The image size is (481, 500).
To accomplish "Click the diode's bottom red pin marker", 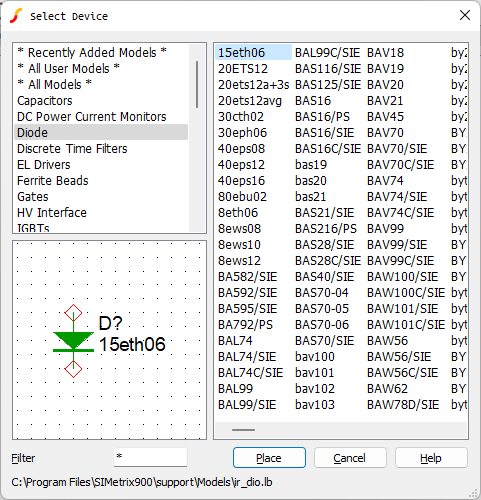I will (x=73, y=369).
